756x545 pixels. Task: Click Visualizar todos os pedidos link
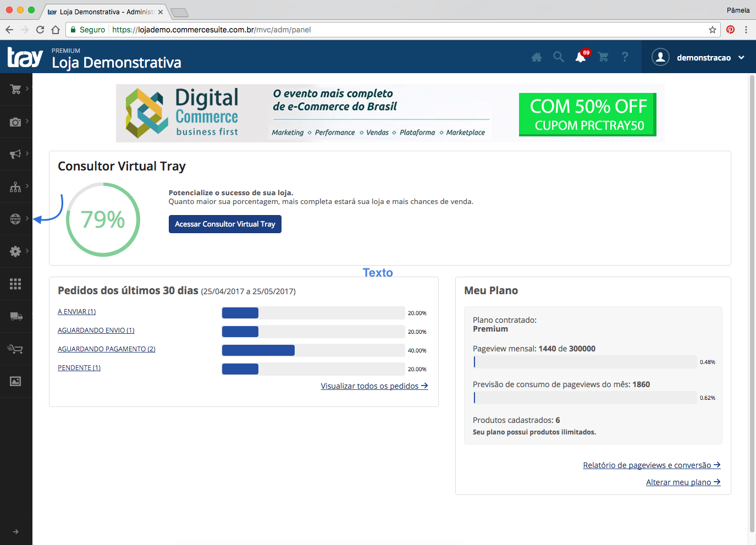pos(374,386)
